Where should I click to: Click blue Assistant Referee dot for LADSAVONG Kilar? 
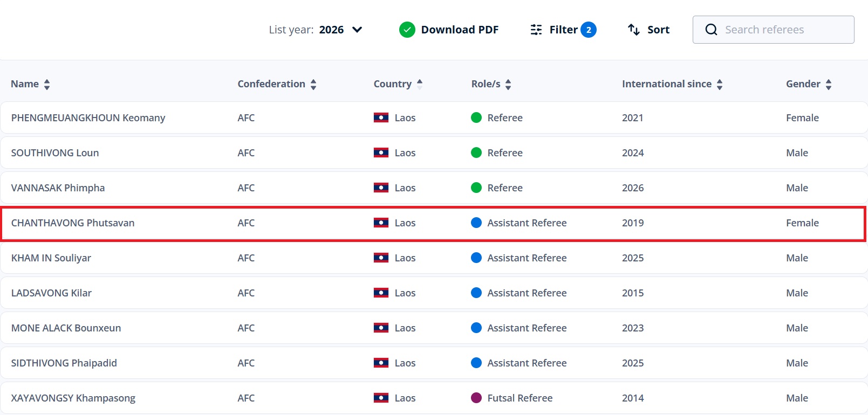[x=476, y=293]
